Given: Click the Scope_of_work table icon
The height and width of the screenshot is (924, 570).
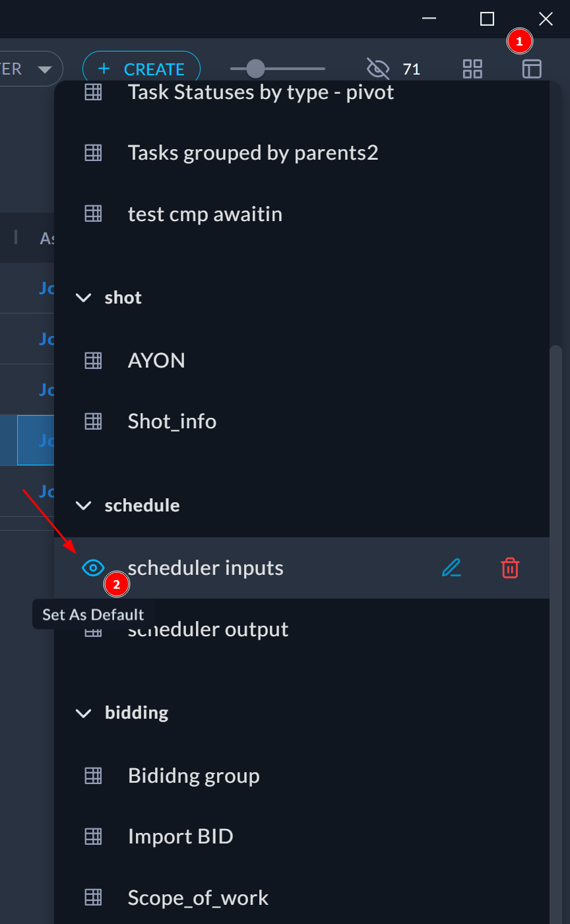Looking at the screenshot, I should click(94, 898).
